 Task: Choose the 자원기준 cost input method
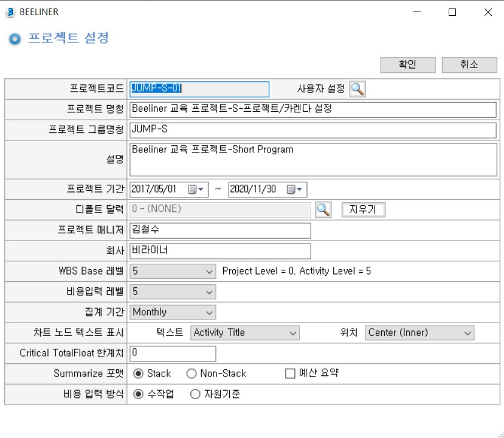195,394
